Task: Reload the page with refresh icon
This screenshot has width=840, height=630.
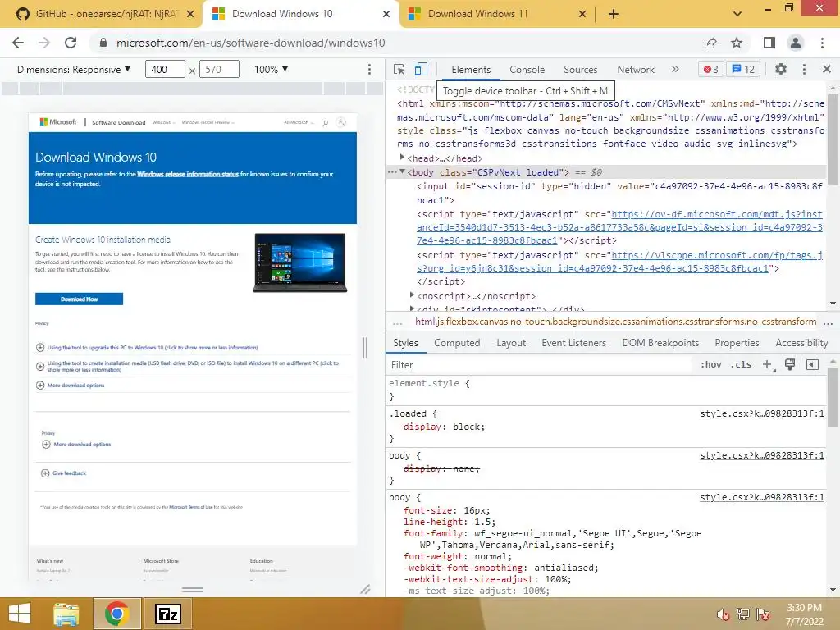Action: click(71, 43)
